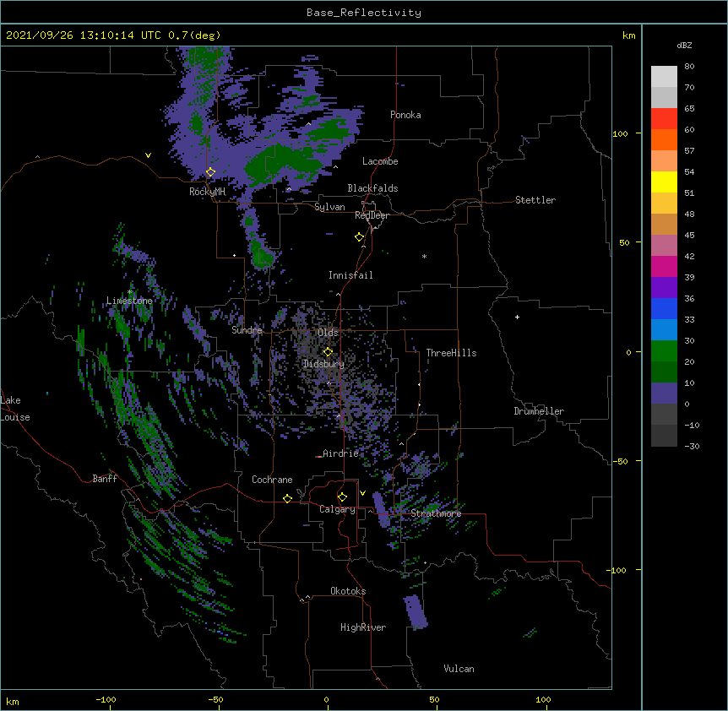Select the purple 39-36 dBZ legend swatch
728x711 pixels.
pyautogui.click(x=664, y=288)
